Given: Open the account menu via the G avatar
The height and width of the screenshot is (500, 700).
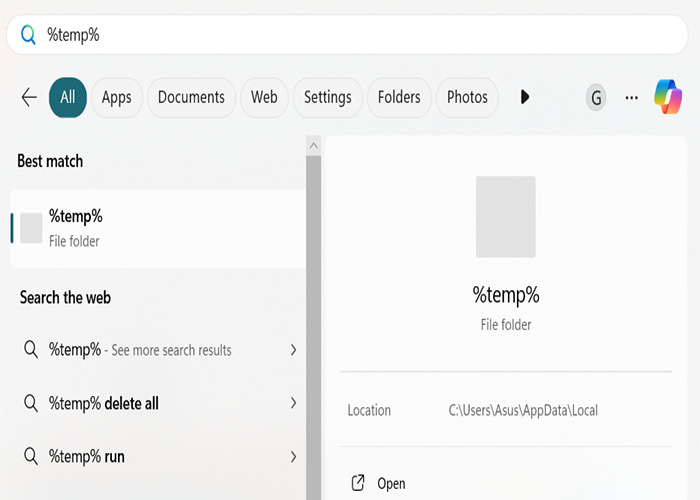Looking at the screenshot, I should pos(596,97).
